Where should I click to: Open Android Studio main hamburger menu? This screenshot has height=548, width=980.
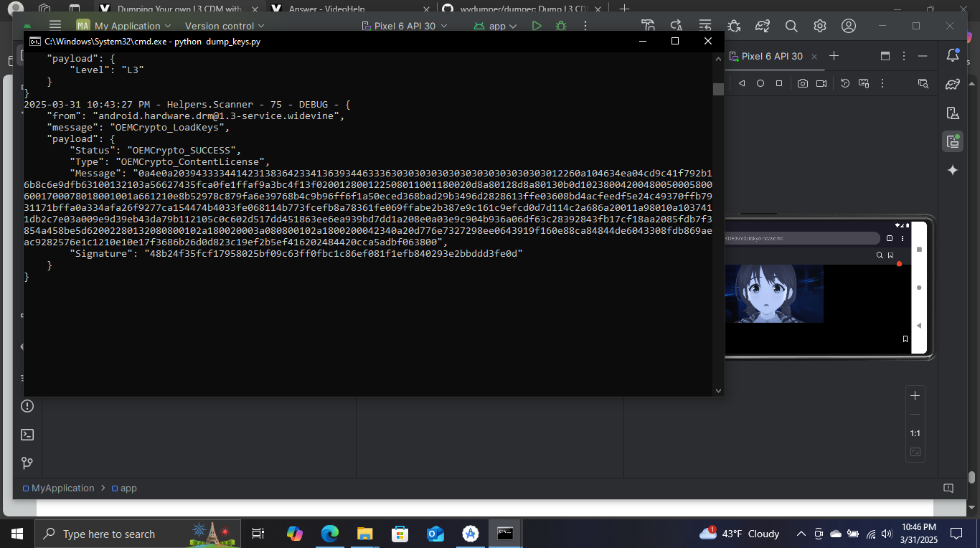(55, 26)
